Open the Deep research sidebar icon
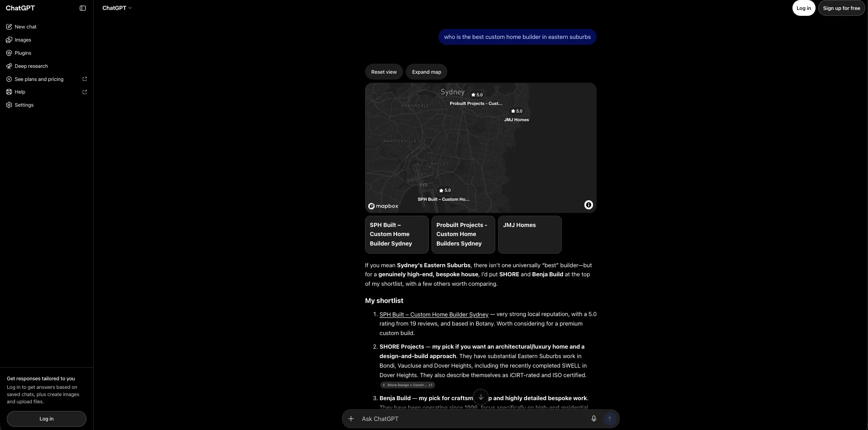The height and width of the screenshot is (430, 868). tap(9, 66)
